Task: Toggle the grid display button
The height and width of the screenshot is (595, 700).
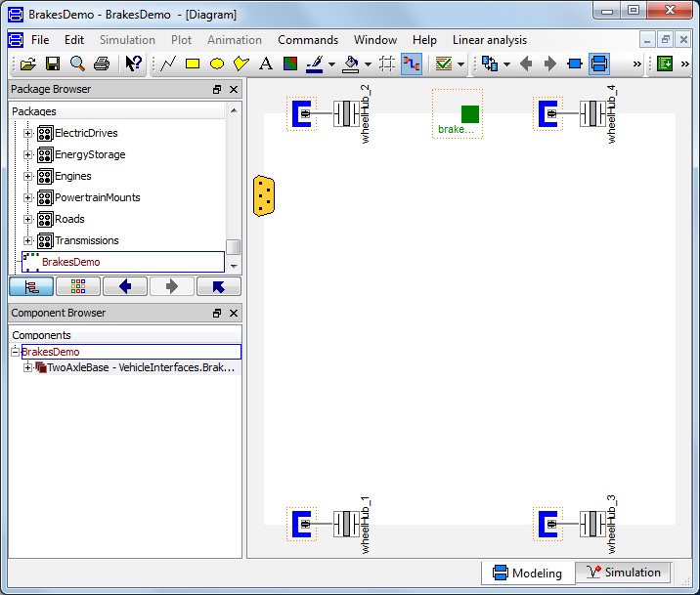Action: point(387,64)
